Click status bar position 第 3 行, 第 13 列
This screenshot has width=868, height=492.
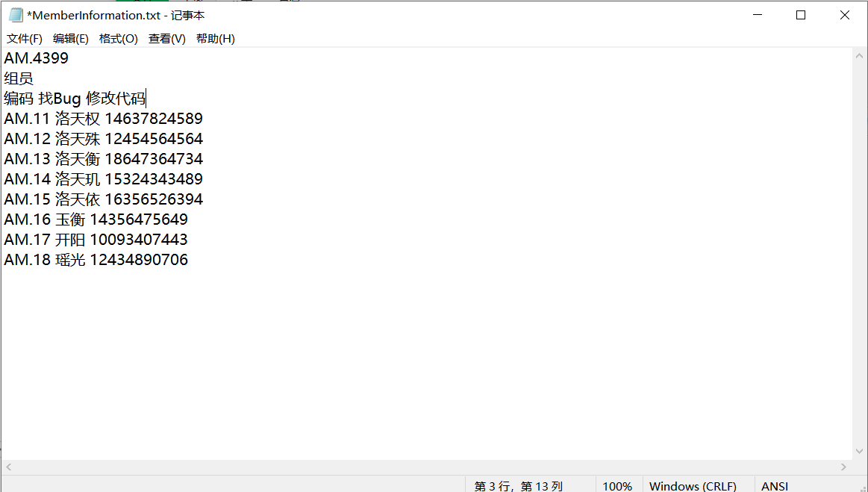519,486
